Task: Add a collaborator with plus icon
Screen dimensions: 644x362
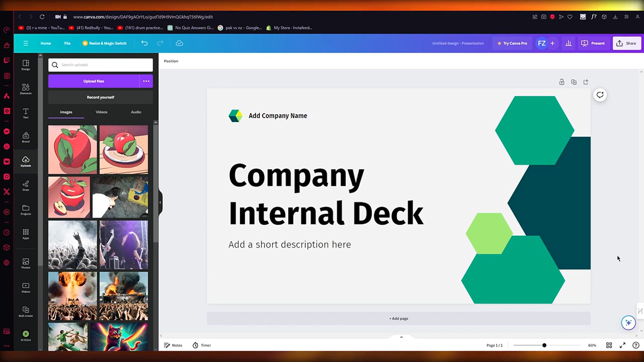Action: (x=552, y=43)
